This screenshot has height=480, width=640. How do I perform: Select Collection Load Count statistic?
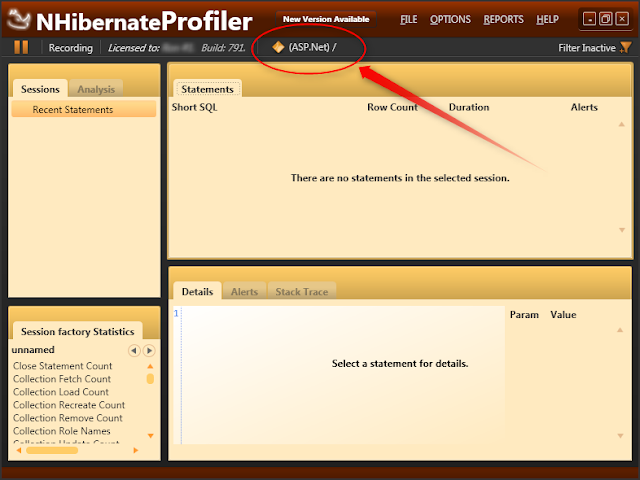point(61,392)
